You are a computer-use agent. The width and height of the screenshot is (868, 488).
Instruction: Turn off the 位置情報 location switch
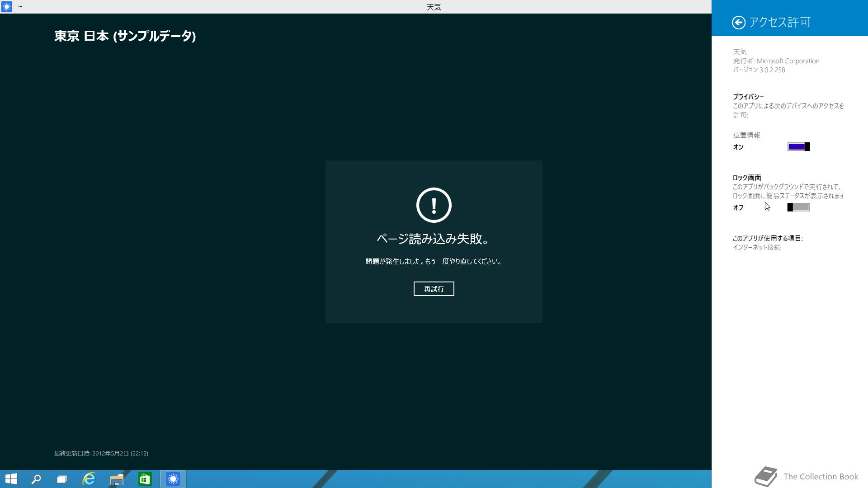click(798, 147)
